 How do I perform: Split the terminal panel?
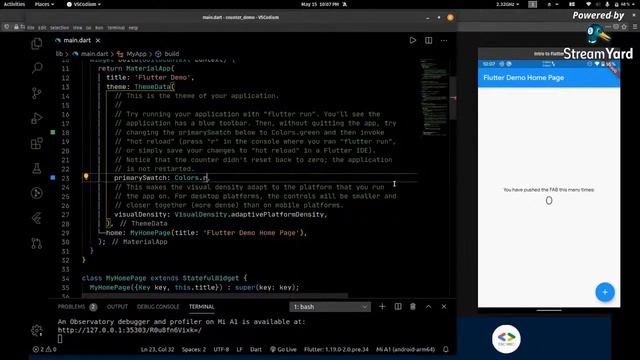tap(398, 307)
